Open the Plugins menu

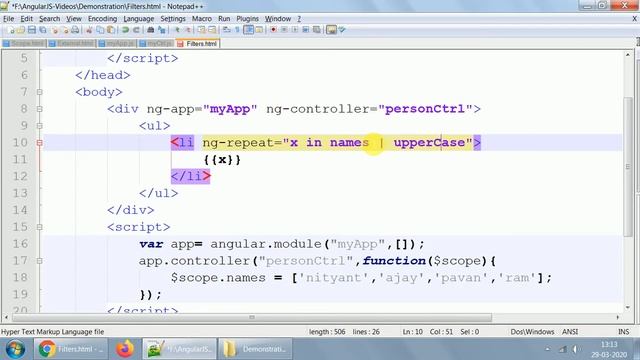pos(247,19)
